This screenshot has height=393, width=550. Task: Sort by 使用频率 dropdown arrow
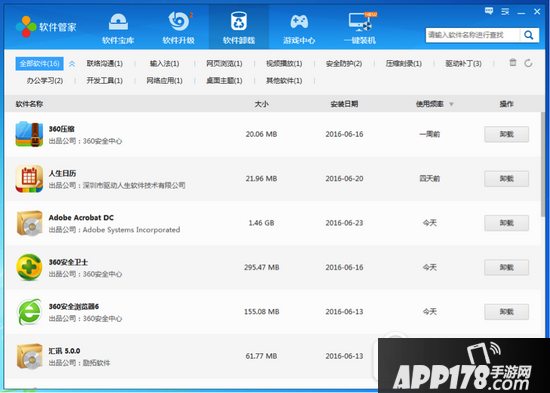[451, 104]
